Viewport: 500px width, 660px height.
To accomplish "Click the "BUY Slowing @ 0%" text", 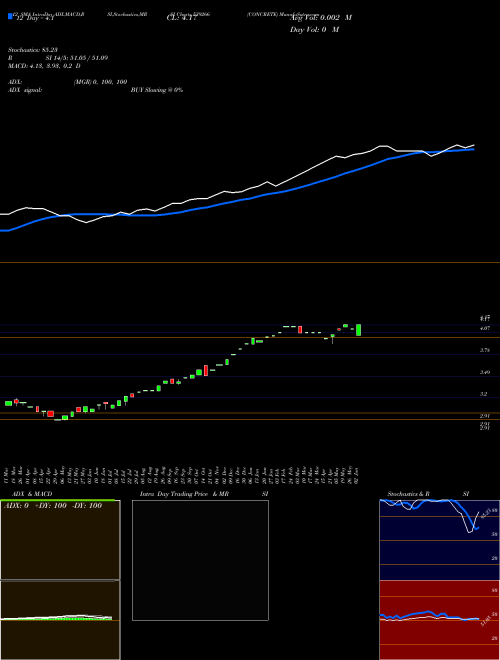I will tap(157, 90).
